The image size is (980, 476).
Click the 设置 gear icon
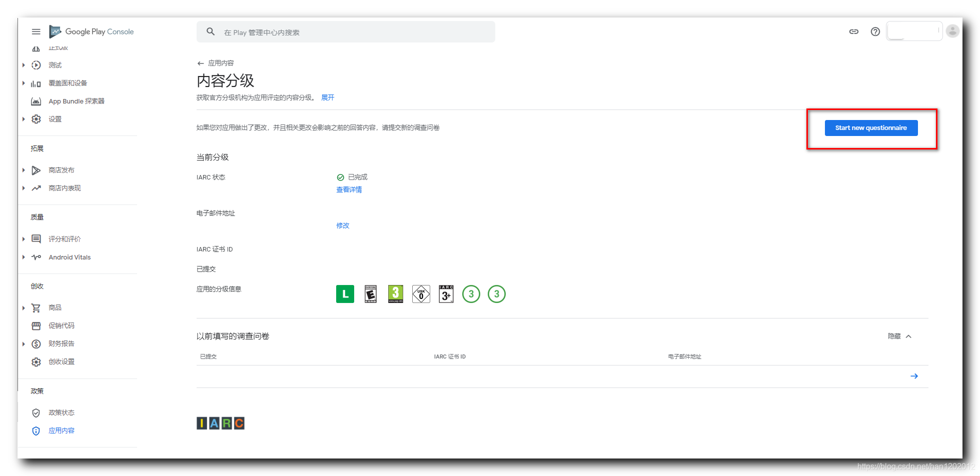pos(36,119)
